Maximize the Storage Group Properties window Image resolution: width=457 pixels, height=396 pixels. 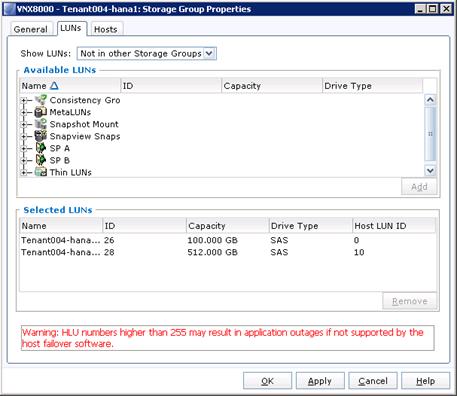(x=433, y=9)
